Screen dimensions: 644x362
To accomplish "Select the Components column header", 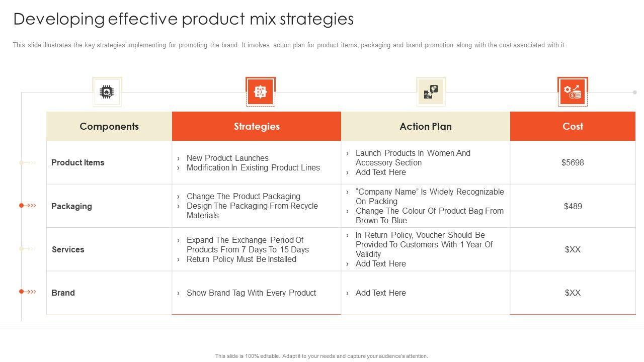I will 109,126.
